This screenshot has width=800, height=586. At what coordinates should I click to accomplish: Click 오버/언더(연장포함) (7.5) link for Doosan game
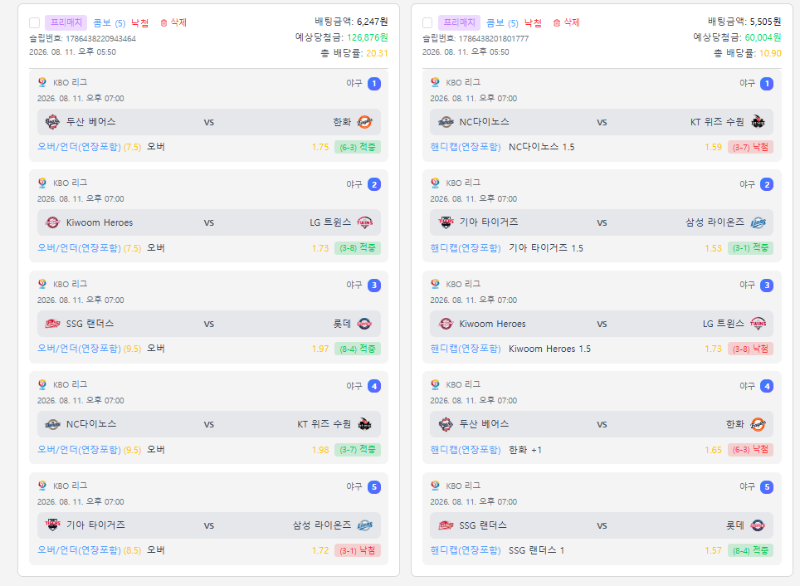coord(89,147)
